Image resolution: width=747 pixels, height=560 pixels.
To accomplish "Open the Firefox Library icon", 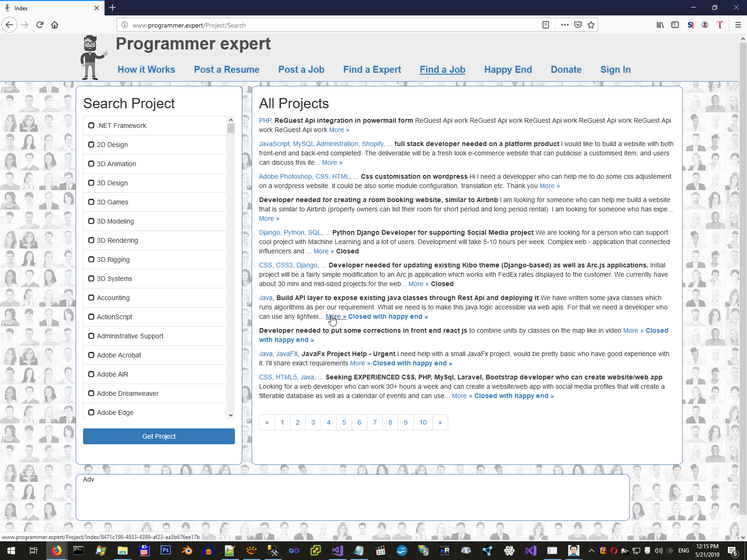I will click(660, 25).
